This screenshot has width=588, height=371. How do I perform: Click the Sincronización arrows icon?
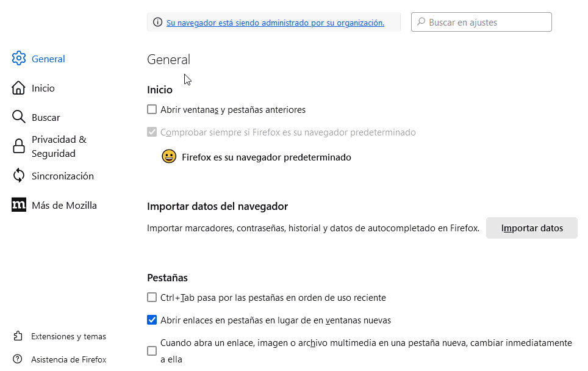pyautogui.click(x=19, y=176)
